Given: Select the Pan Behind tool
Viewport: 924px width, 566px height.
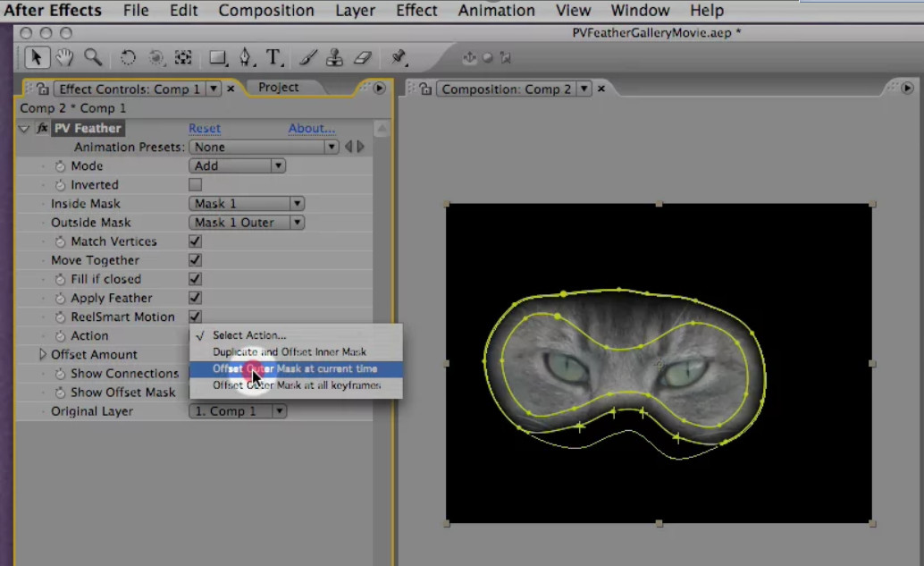Looking at the screenshot, I should (183, 58).
